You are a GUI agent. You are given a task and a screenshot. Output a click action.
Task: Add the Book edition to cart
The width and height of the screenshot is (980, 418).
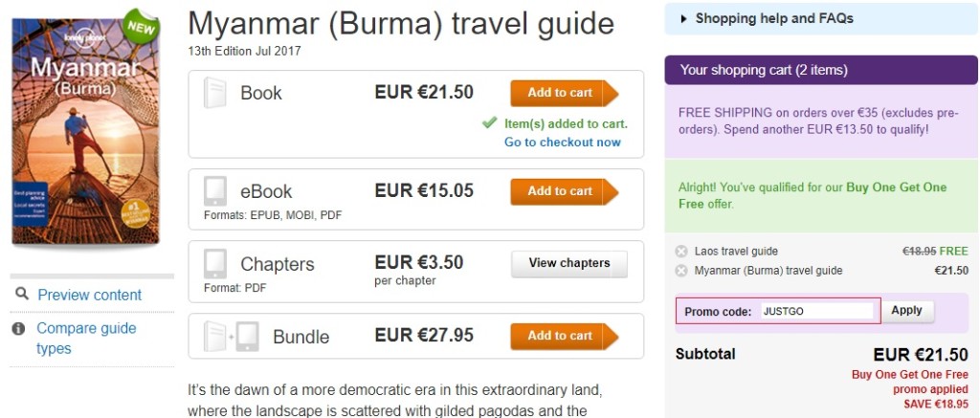coord(564,93)
